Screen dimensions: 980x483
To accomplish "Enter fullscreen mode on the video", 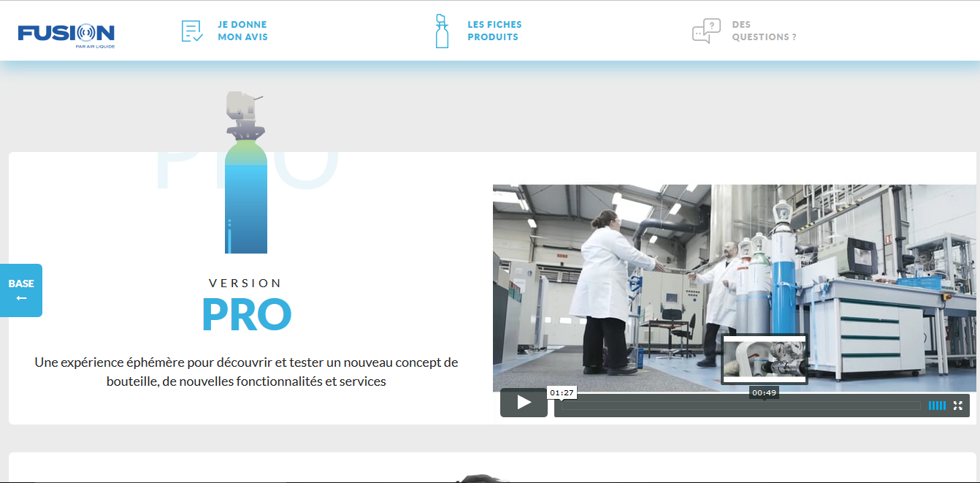I will click(958, 406).
